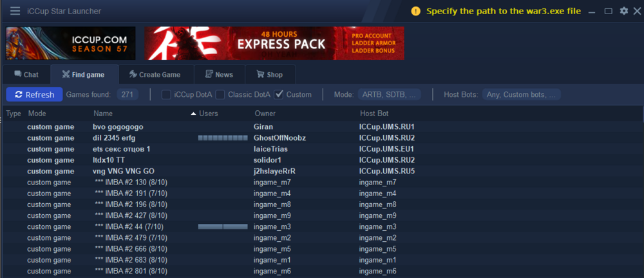The image size is (644, 278).
Task: Click the Chat tab speech bubble icon
Action: point(17,75)
